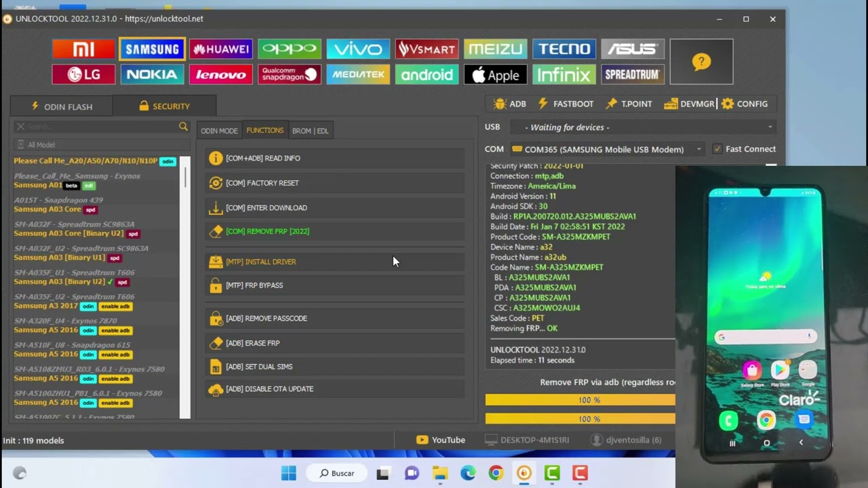Run [COM] FACTORY RESET
Viewport: 868px width, 488px height.
[335, 183]
